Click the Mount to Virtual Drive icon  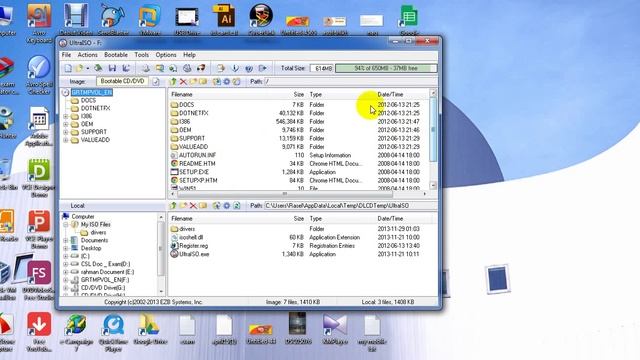pos(187,68)
